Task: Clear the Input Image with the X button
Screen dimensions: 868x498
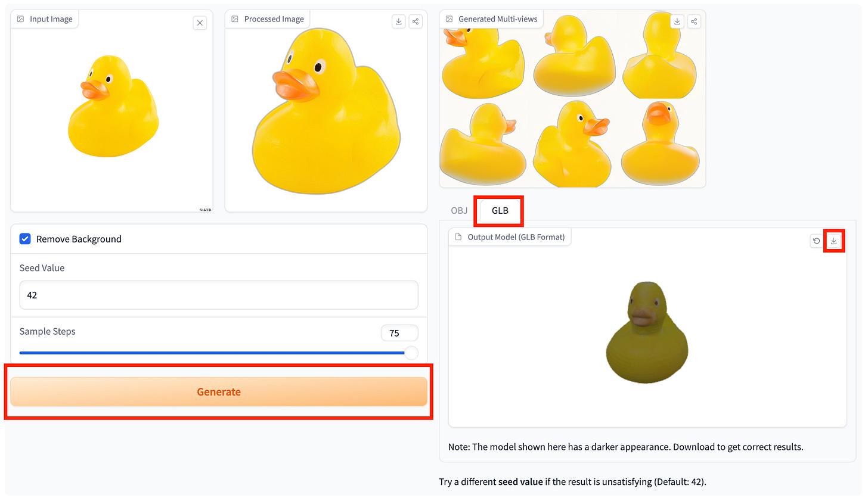Action: [x=200, y=22]
